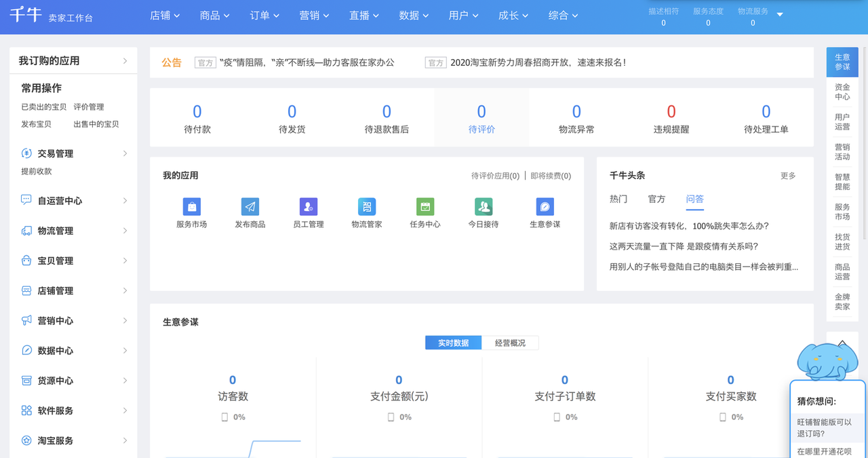The image size is (868, 458).
Task: Open 资金中心 in the right sidebar
Action: (x=842, y=92)
